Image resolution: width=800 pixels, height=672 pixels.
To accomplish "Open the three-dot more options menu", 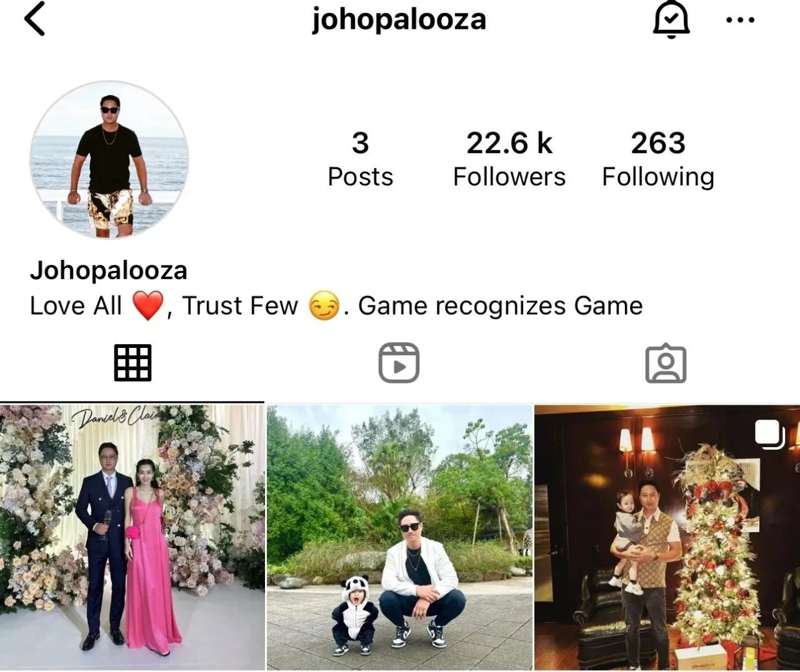I will point(741,20).
